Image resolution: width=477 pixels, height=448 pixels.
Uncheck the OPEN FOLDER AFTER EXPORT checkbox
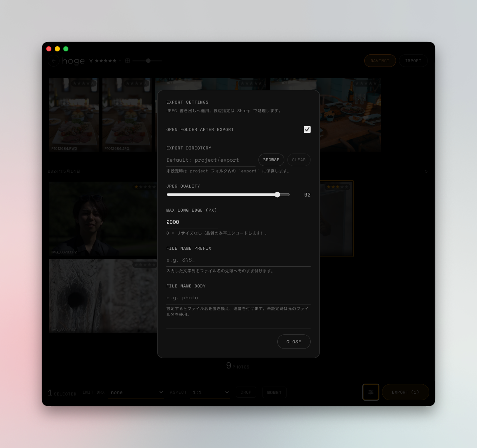point(307,129)
